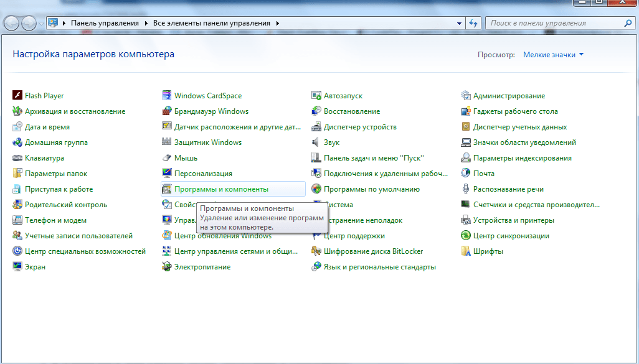Open Учетные записи пользователей link

point(78,236)
